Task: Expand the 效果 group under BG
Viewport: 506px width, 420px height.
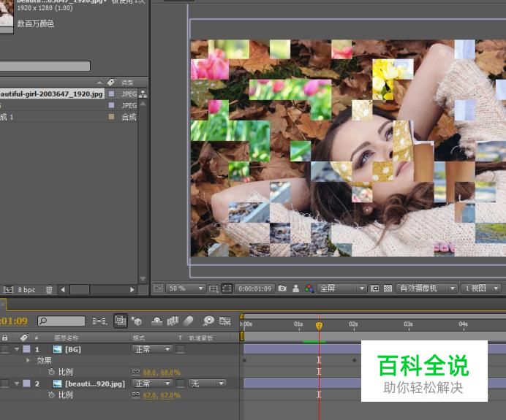Action: [28, 360]
